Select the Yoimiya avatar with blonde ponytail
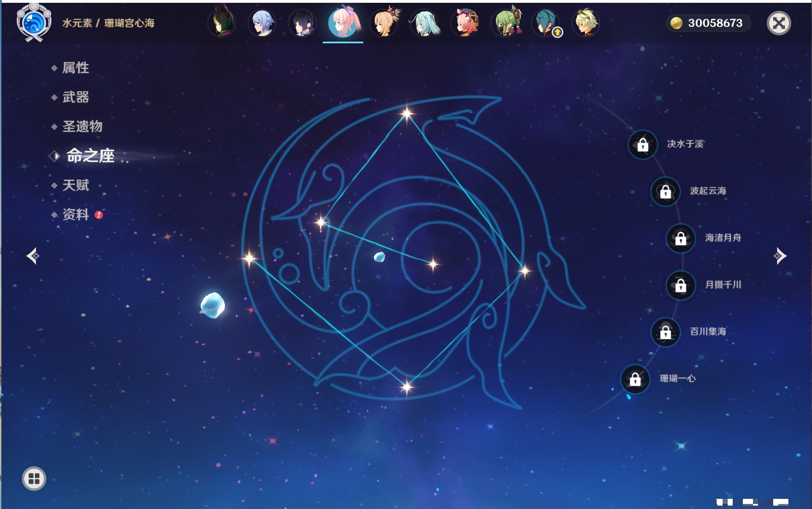 pos(384,22)
